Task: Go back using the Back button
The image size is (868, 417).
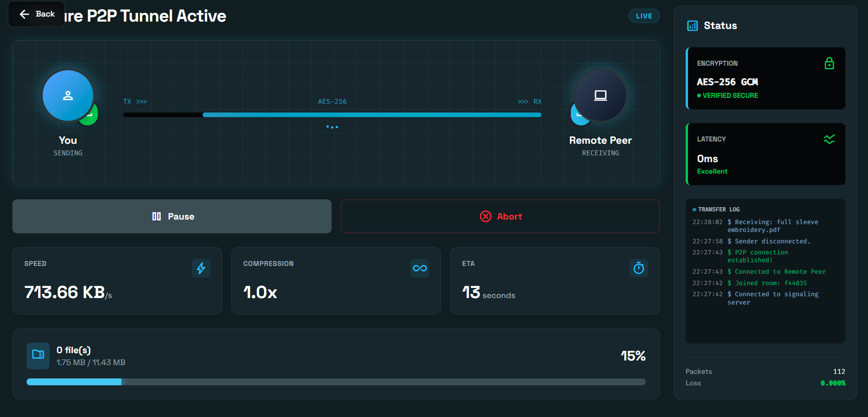Action: [x=36, y=14]
